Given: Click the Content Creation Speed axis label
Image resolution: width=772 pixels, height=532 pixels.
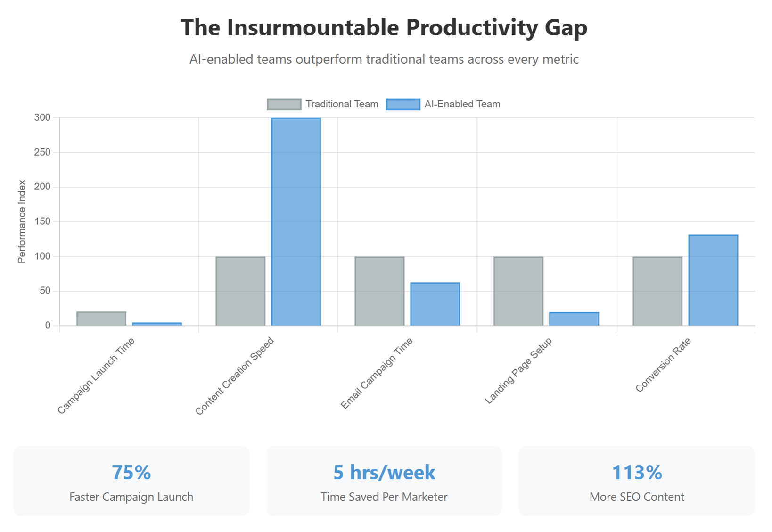Looking at the screenshot, I should click(234, 376).
